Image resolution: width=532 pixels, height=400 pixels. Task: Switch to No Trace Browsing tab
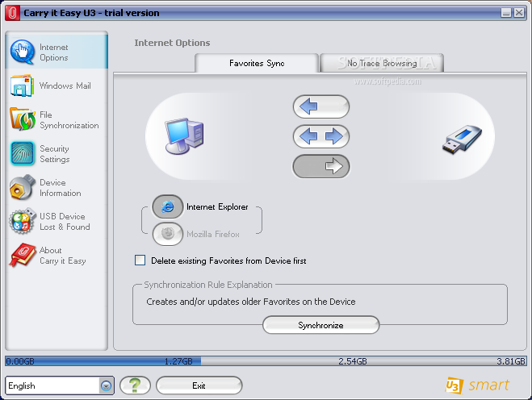pos(382,63)
